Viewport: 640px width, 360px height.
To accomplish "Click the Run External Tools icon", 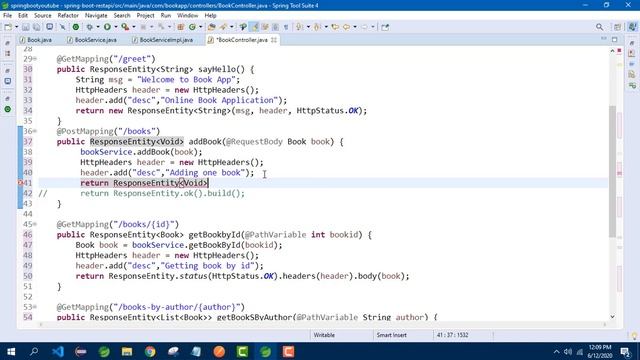I will pos(125,27).
